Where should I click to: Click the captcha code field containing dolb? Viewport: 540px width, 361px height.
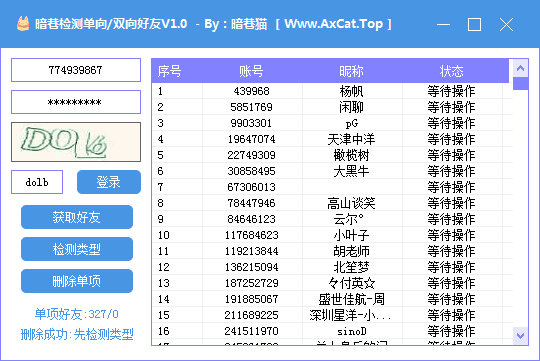tap(37, 182)
